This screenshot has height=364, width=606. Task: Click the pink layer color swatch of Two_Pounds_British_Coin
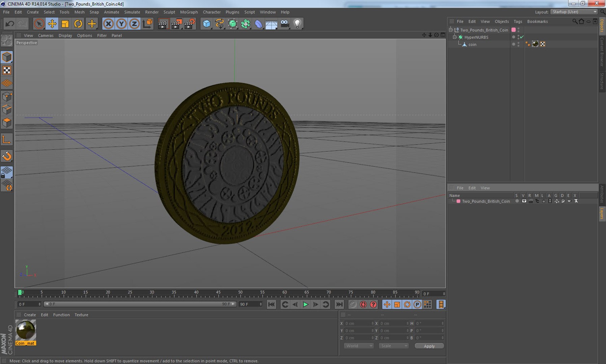514,30
